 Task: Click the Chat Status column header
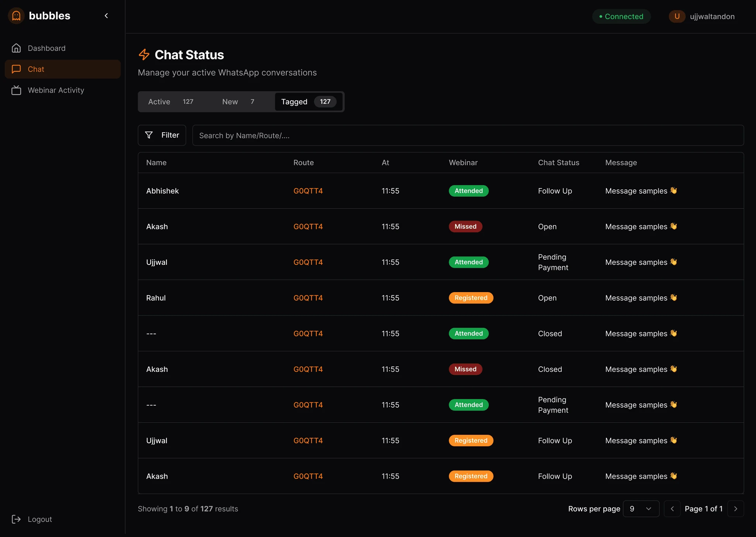(x=559, y=163)
